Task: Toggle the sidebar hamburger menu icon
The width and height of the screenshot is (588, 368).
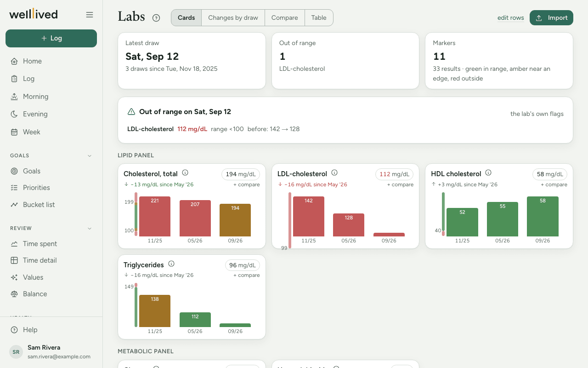Action: pyautogui.click(x=90, y=15)
